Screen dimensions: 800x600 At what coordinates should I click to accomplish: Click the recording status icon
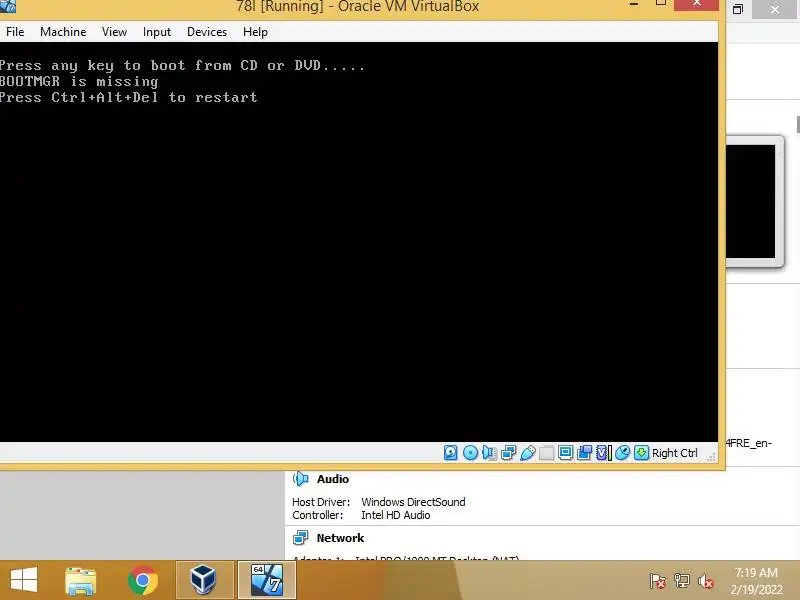[x=584, y=453]
